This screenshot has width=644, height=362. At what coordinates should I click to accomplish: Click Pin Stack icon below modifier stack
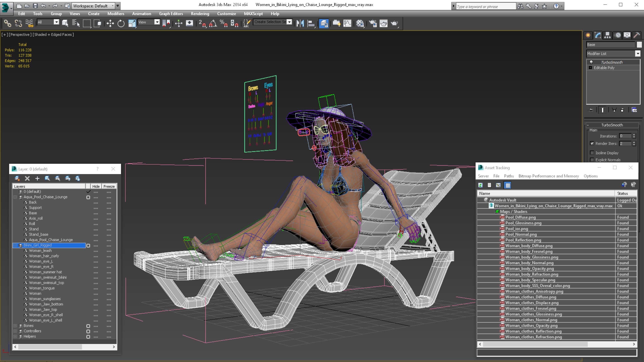point(591,110)
